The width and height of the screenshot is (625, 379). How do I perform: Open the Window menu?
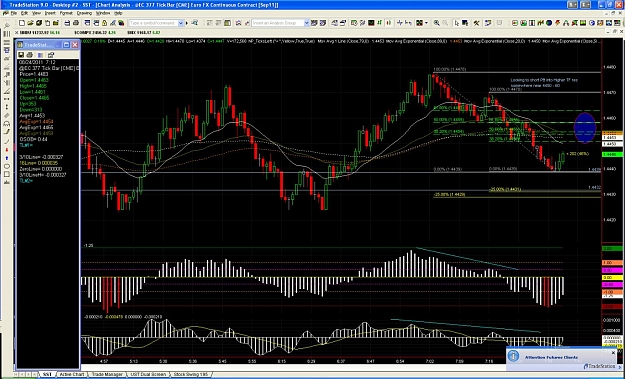pyautogui.click(x=103, y=13)
